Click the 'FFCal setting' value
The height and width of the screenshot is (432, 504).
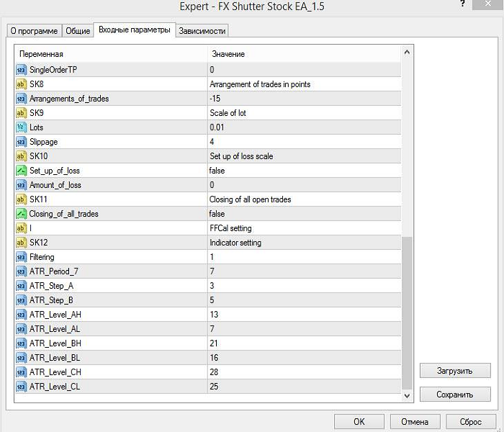[230, 228]
